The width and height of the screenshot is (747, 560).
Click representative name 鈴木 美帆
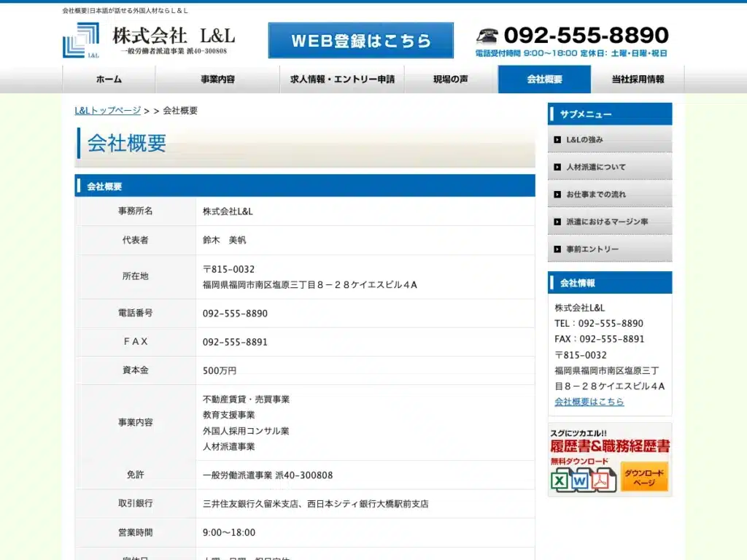click(225, 240)
